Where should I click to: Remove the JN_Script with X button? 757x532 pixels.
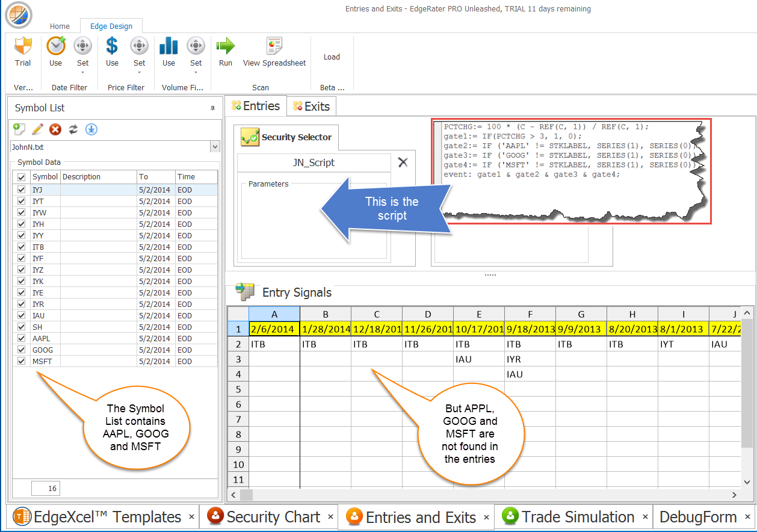[x=403, y=162]
